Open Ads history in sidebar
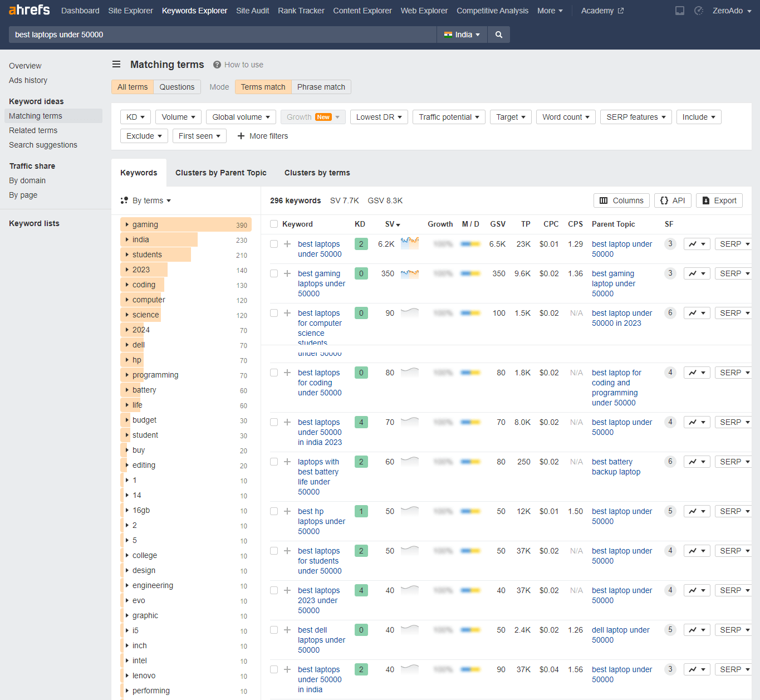This screenshot has width=760, height=700. click(x=28, y=80)
